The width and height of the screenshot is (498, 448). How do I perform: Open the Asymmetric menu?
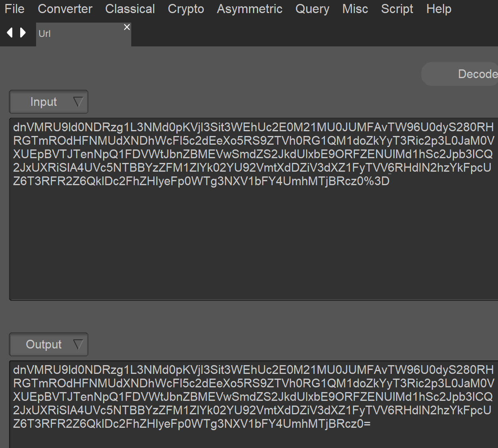pos(250,9)
